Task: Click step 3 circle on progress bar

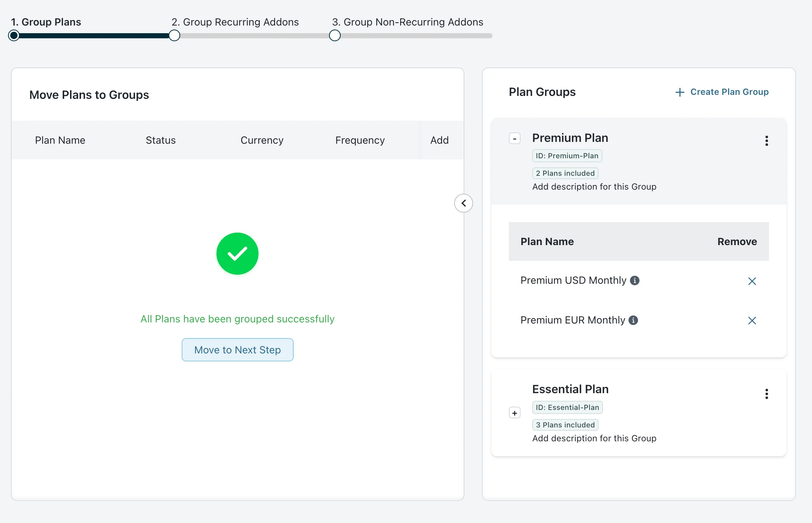Action: point(335,36)
